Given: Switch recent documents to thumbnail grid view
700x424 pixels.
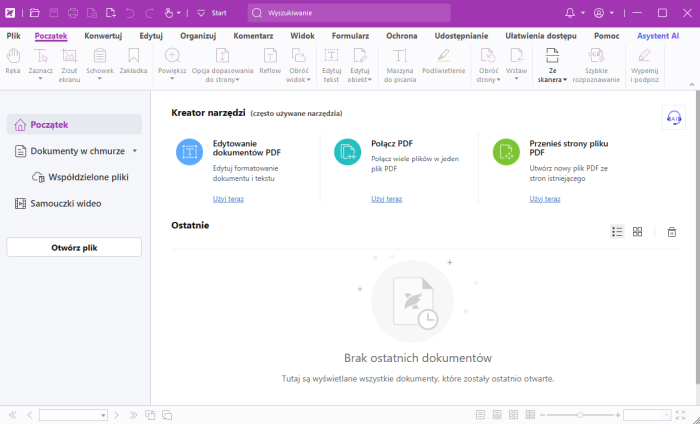Looking at the screenshot, I should (x=637, y=232).
